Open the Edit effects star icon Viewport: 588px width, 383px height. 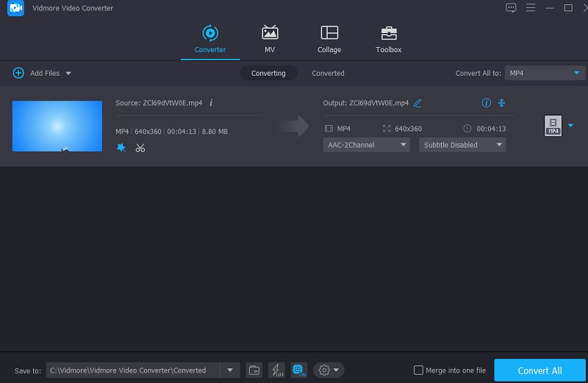click(121, 148)
